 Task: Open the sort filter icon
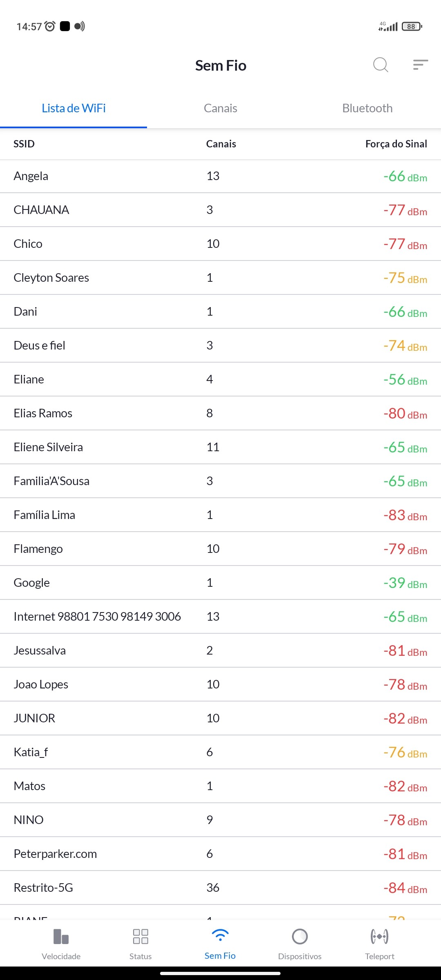pyautogui.click(x=420, y=65)
